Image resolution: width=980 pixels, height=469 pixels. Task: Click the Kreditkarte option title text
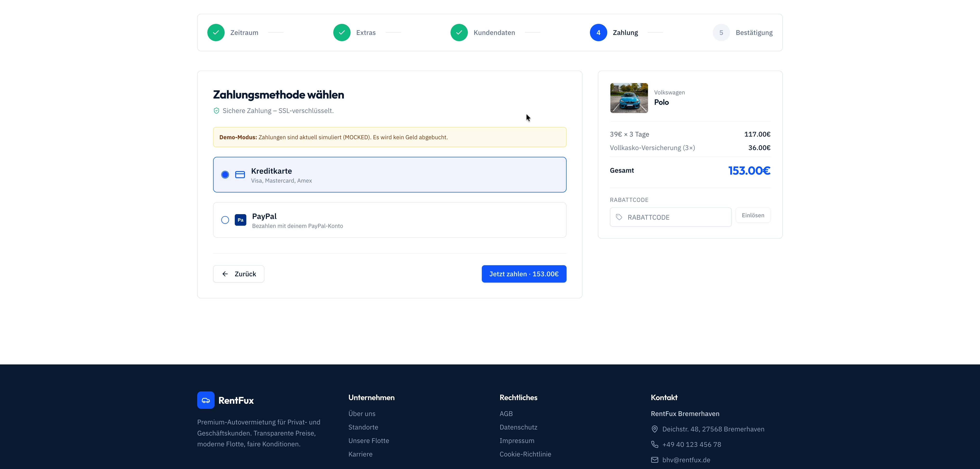(271, 171)
